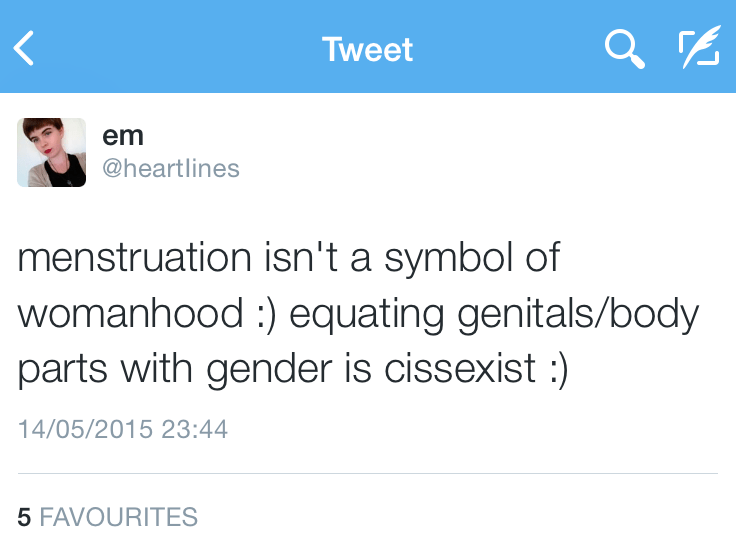736x559 pixels.
Task: Compose a new tweet with quill icon
Action: click(x=698, y=48)
